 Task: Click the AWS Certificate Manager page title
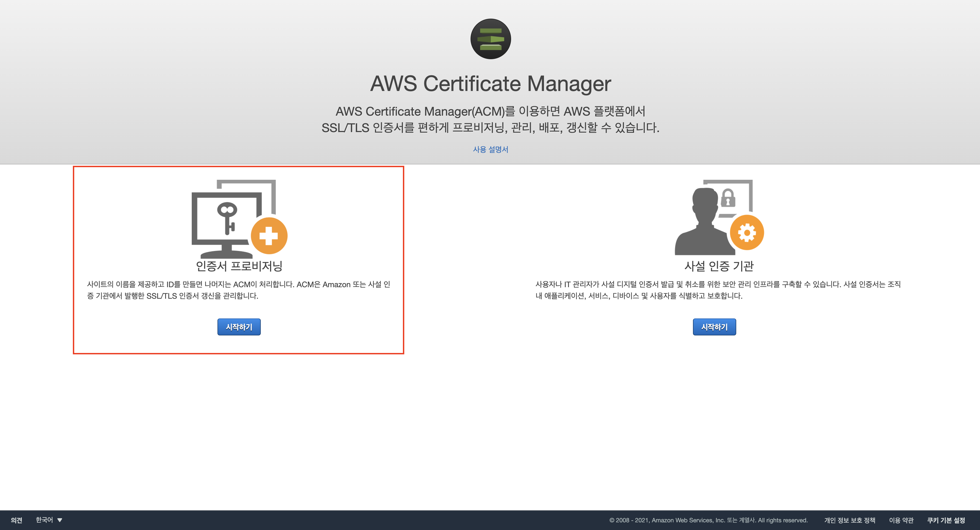pyautogui.click(x=490, y=83)
